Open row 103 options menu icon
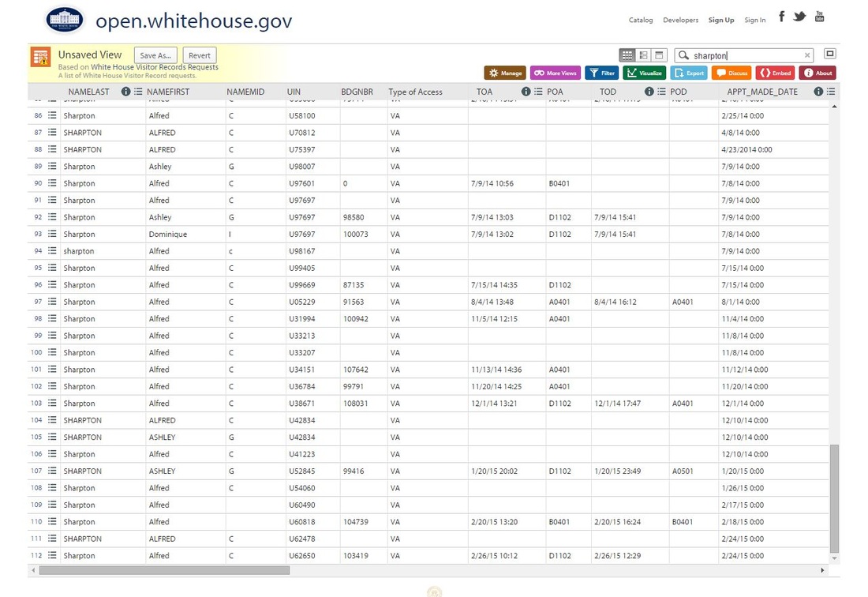This screenshot has width=868, height=597. point(52,403)
